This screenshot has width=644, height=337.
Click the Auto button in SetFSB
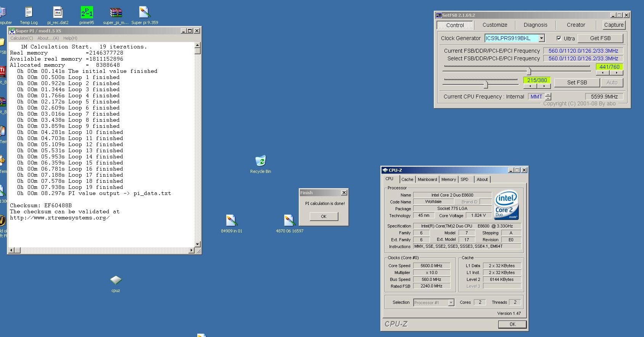click(x=612, y=82)
